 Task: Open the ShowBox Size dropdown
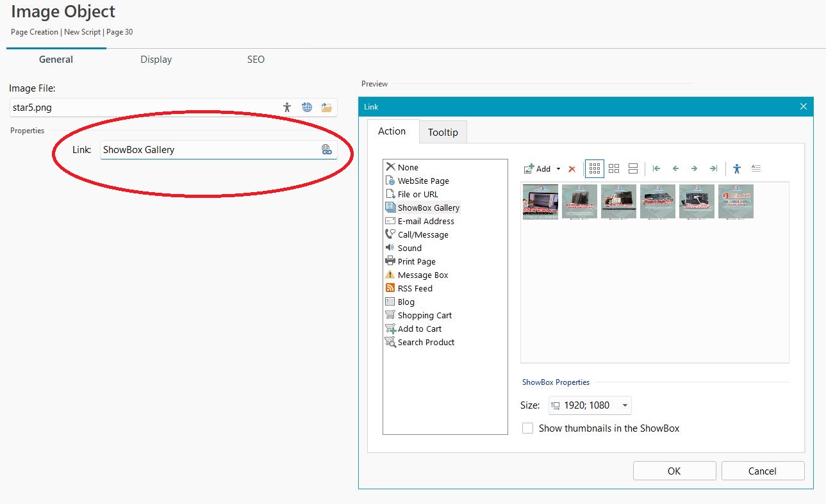625,405
